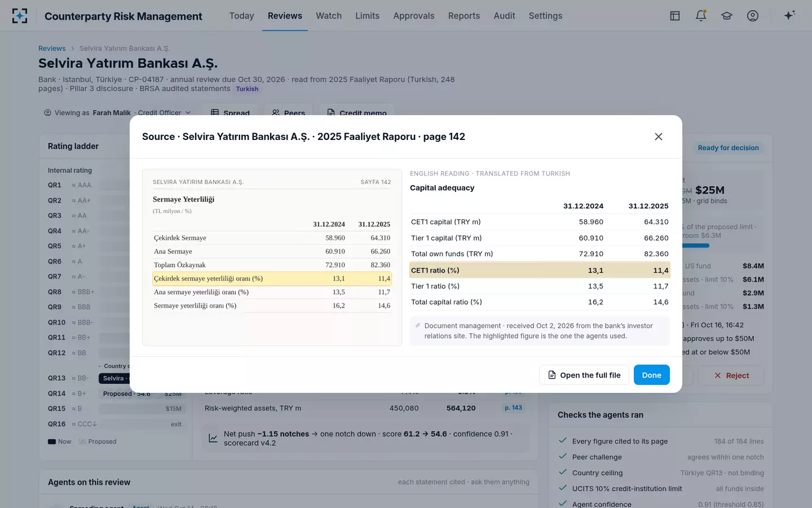Click check icon beside Country ceiling
The height and width of the screenshot is (508, 812).
pos(562,472)
